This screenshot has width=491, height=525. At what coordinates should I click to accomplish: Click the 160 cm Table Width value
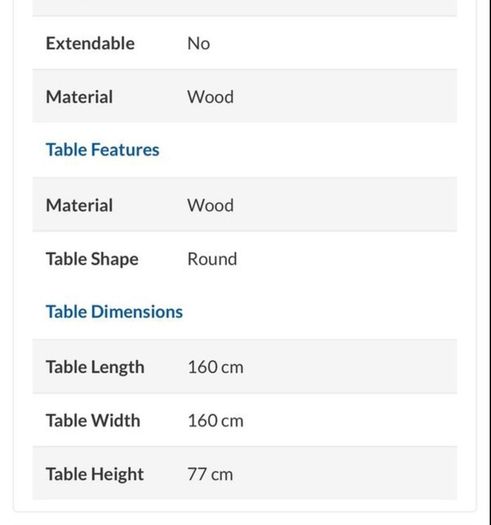[215, 421]
